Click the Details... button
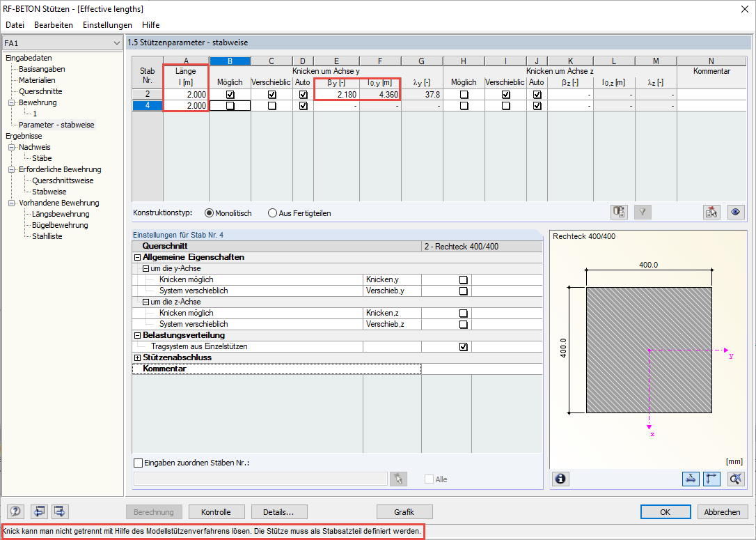756x540 pixels. (x=278, y=512)
